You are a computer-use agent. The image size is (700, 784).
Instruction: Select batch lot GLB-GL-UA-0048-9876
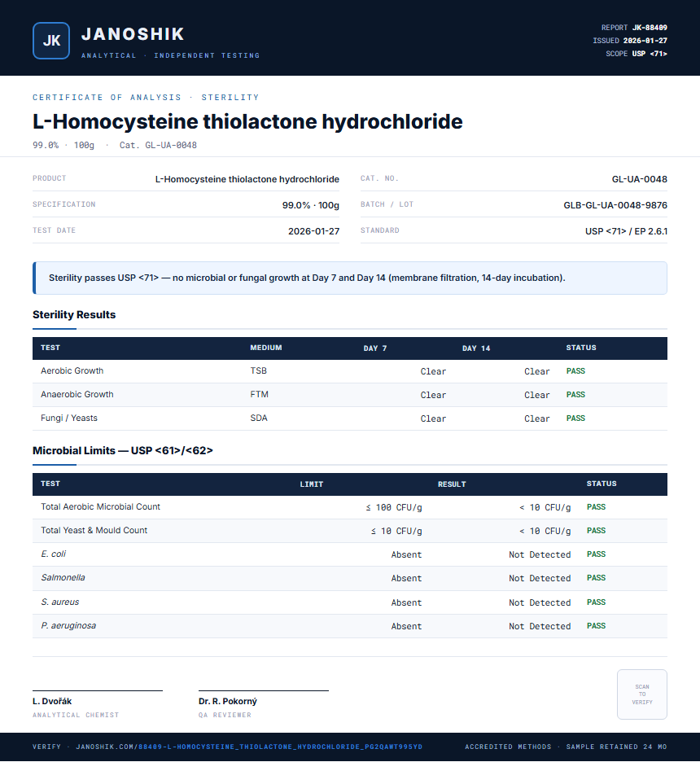[x=615, y=205]
